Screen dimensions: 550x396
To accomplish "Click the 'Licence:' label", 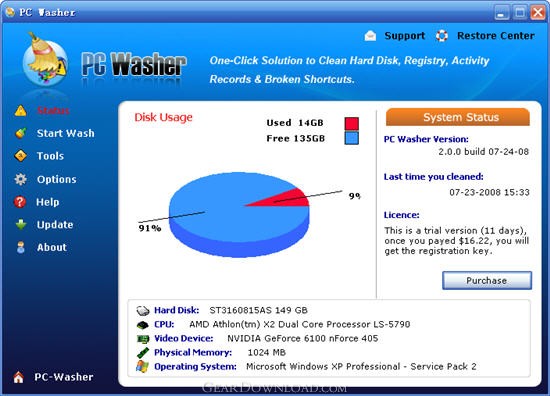I will pyautogui.click(x=402, y=215).
